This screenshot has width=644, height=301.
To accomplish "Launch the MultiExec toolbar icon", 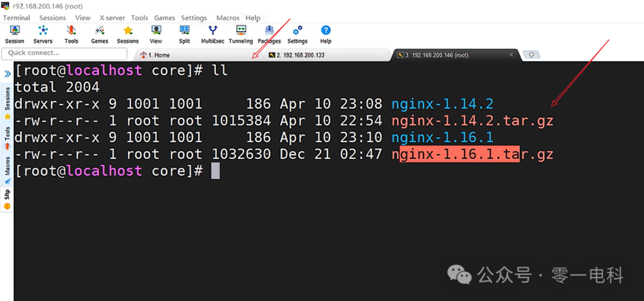I will tap(213, 35).
